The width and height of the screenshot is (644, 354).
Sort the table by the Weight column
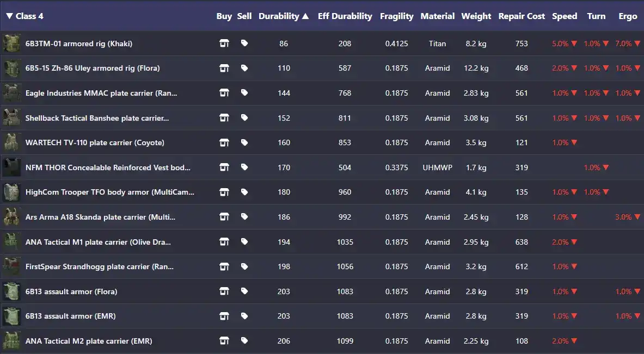tap(476, 16)
